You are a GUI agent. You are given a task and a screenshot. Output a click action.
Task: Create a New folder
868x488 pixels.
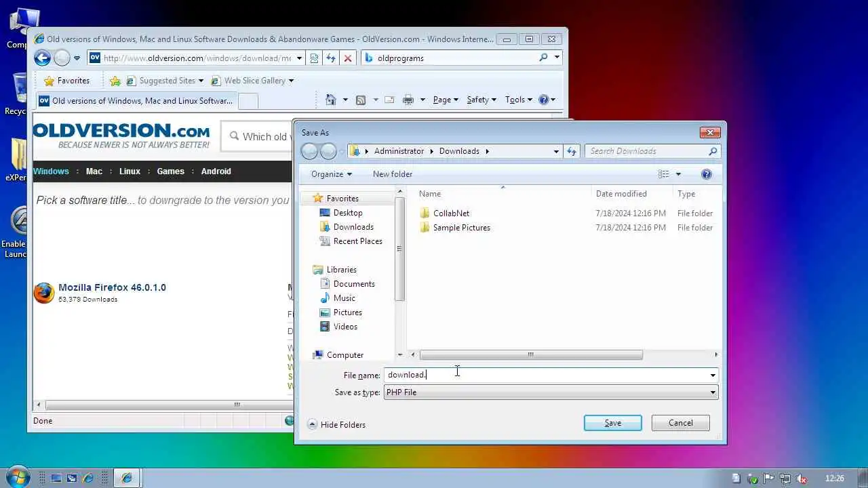click(x=393, y=174)
